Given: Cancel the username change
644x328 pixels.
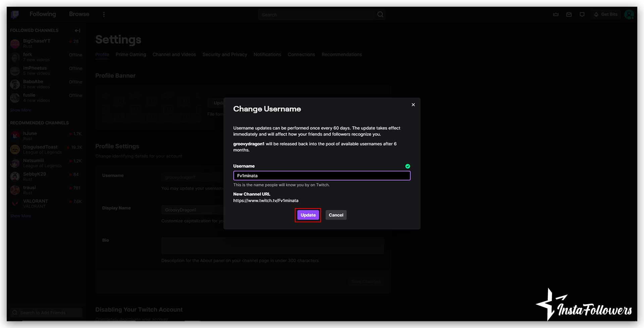Looking at the screenshot, I should coord(336,215).
